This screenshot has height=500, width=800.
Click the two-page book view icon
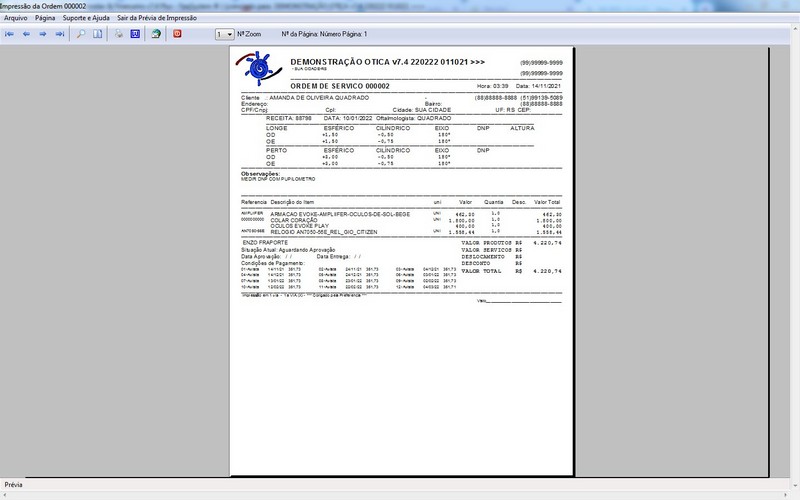[x=97, y=34]
